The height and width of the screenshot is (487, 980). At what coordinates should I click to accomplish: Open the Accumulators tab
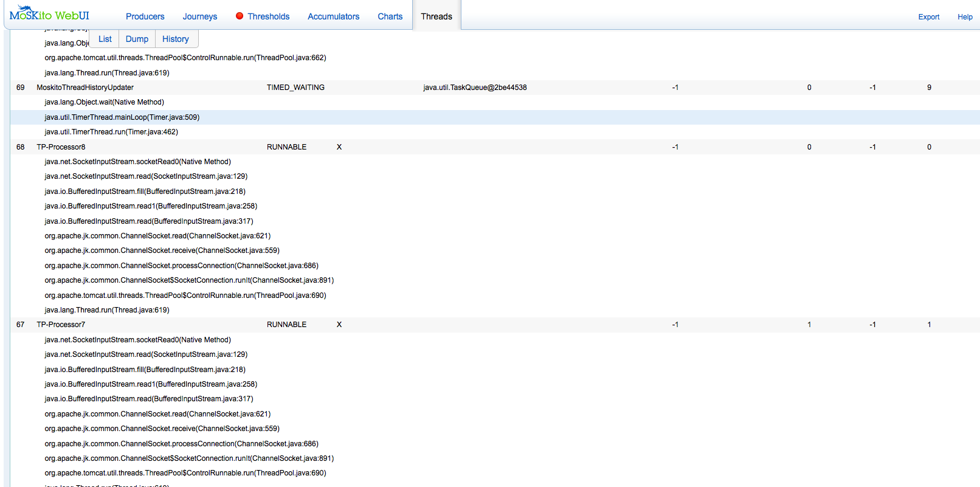(333, 16)
